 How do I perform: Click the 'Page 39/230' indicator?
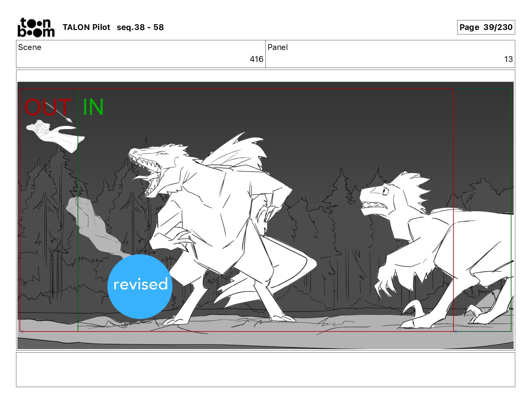point(486,27)
